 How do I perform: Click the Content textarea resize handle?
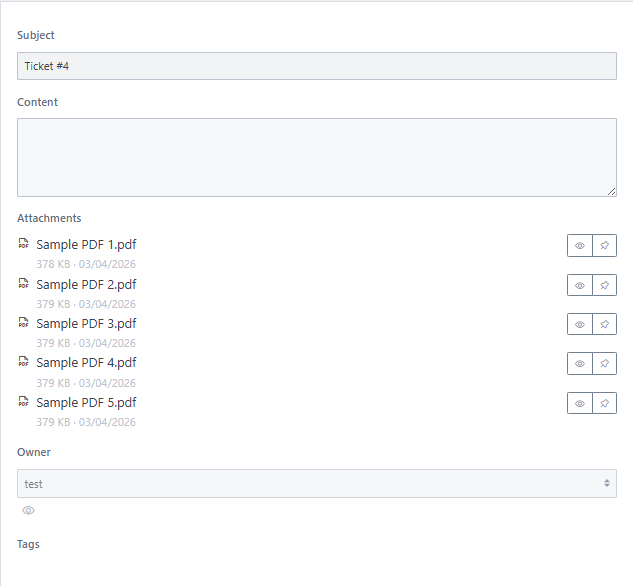[611, 191]
